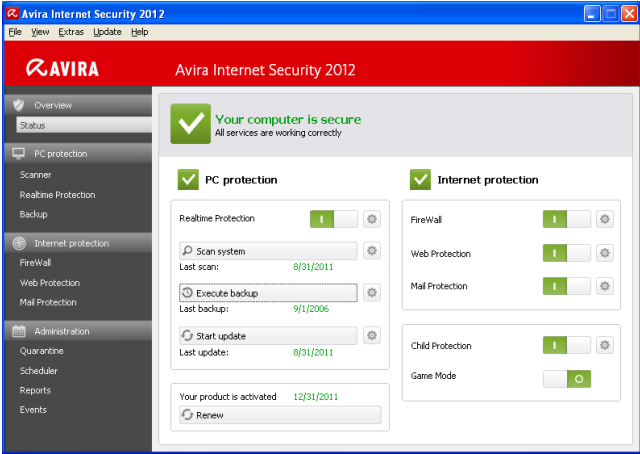Click the 'Your computer is secure' text

[x=288, y=119]
